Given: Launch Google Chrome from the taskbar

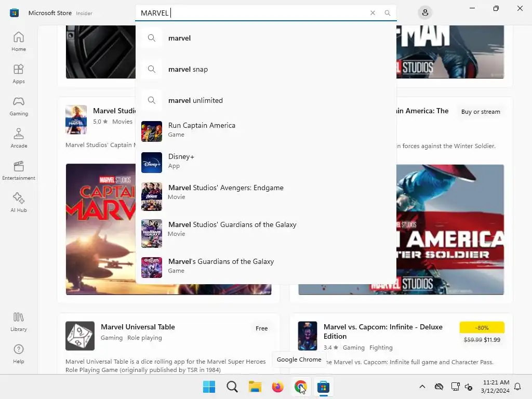Looking at the screenshot, I should pos(300,387).
